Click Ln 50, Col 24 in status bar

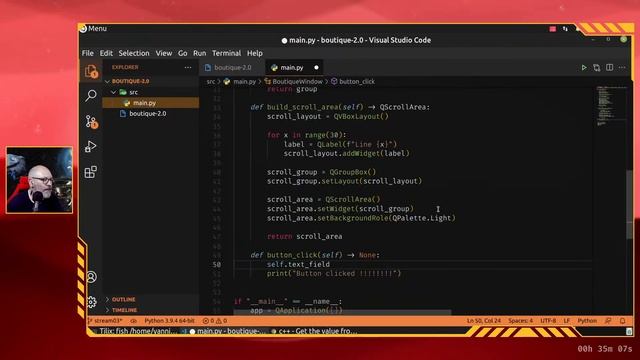pyautogui.click(x=484, y=321)
